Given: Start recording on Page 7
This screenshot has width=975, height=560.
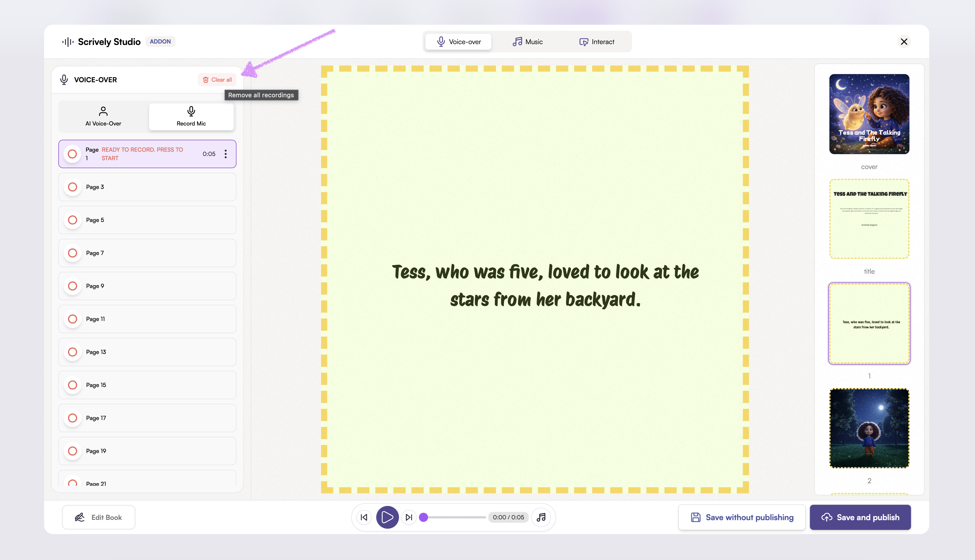Looking at the screenshot, I should click(72, 253).
